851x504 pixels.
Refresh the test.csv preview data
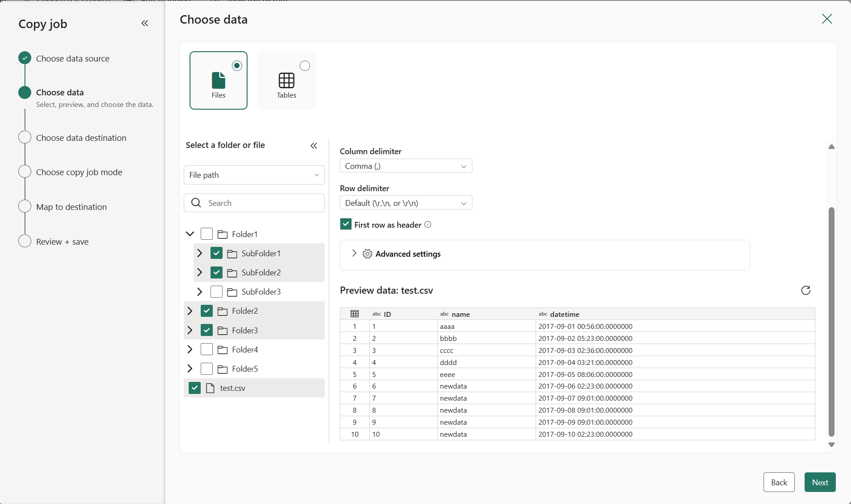tap(806, 290)
